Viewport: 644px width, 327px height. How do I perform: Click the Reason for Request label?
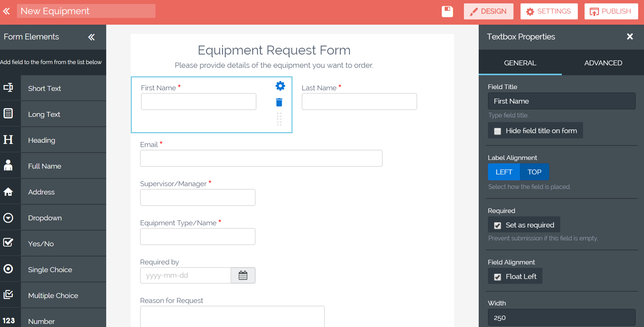coord(171,300)
